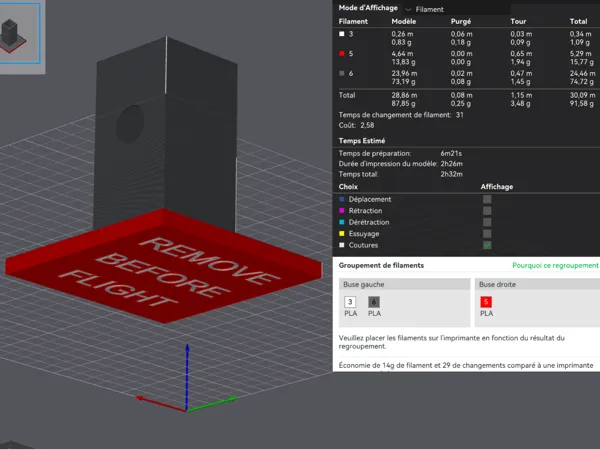Click white color swatch for filament 3
Viewport: 600px width, 450px height.
pos(342,34)
